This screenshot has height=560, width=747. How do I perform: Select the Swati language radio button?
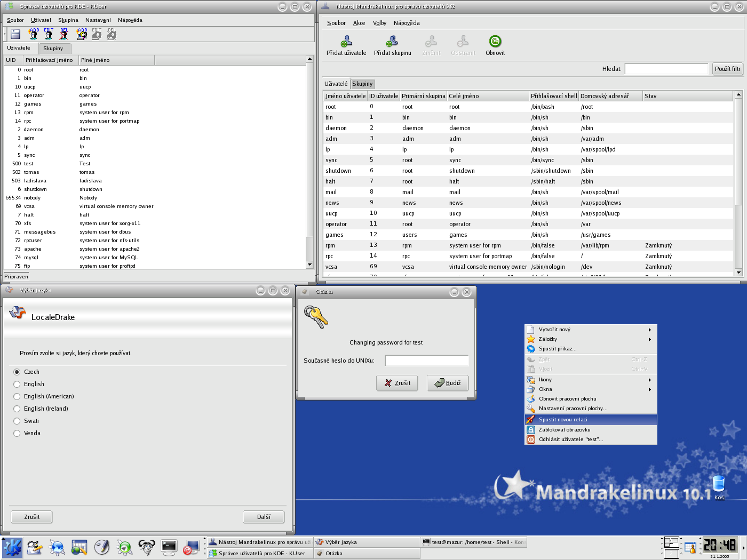17,421
